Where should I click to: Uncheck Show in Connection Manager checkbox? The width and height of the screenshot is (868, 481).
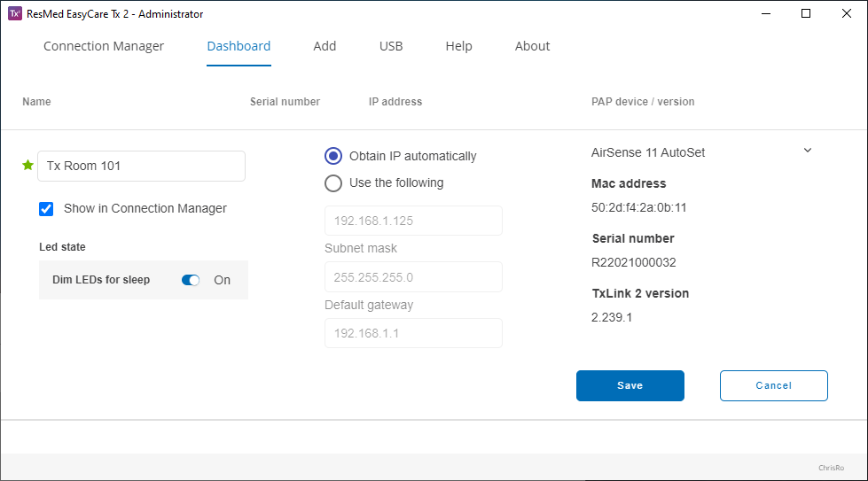(46, 209)
